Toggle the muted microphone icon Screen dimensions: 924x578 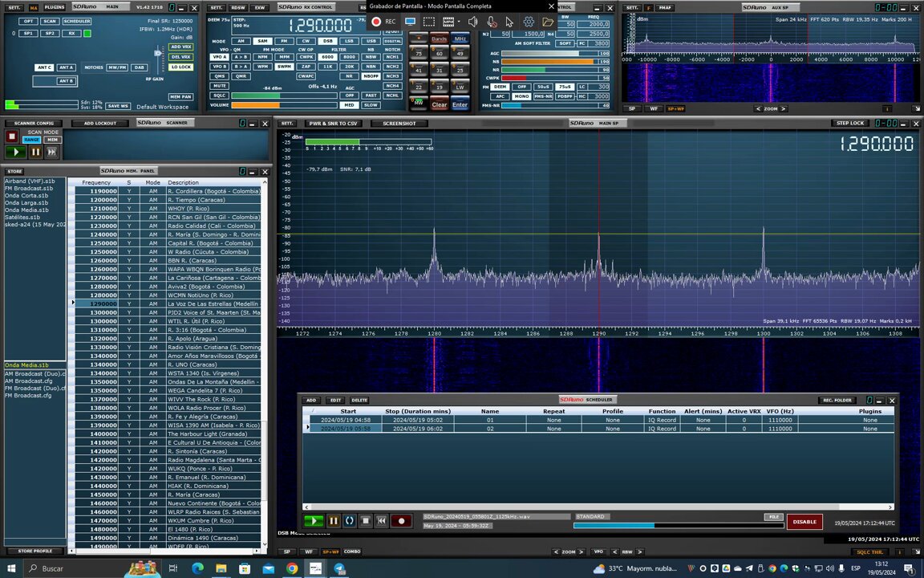click(x=492, y=22)
